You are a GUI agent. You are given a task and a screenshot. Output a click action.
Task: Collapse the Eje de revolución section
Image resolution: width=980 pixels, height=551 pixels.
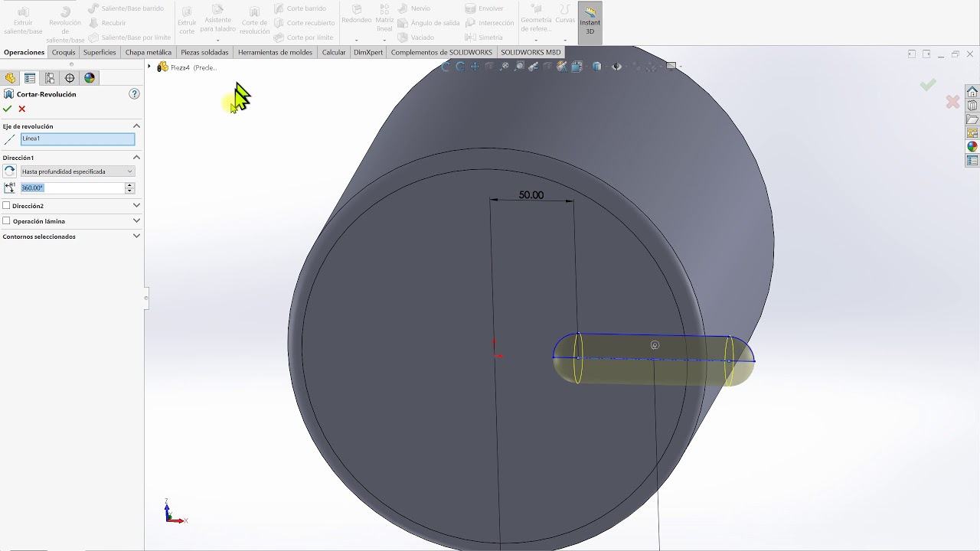(x=136, y=126)
